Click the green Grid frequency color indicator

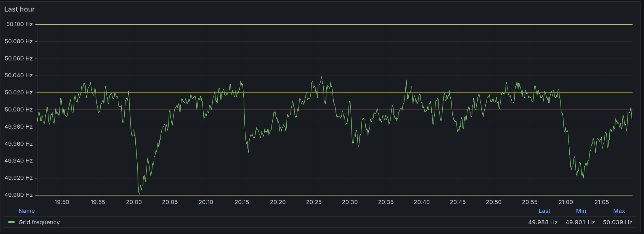[x=11, y=222]
